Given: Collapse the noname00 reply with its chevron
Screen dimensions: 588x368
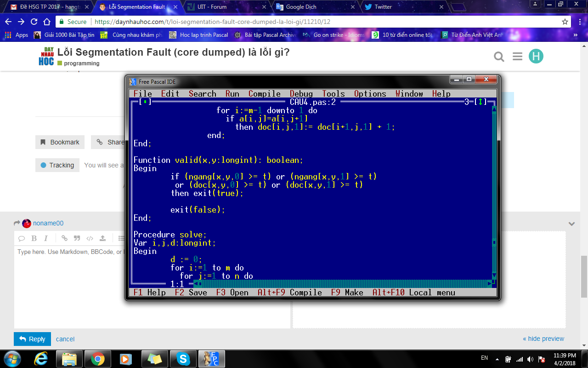Looking at the screenshot, I should coord(571,223).
